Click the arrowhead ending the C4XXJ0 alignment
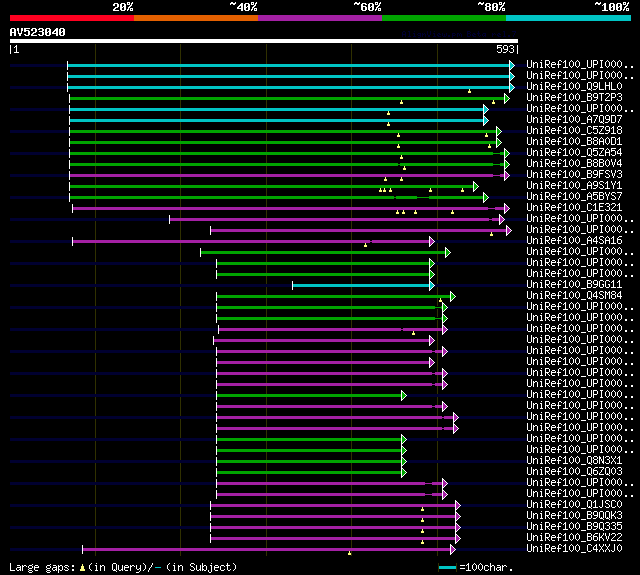This screenshot has width=640, height=575. (453, 550)
